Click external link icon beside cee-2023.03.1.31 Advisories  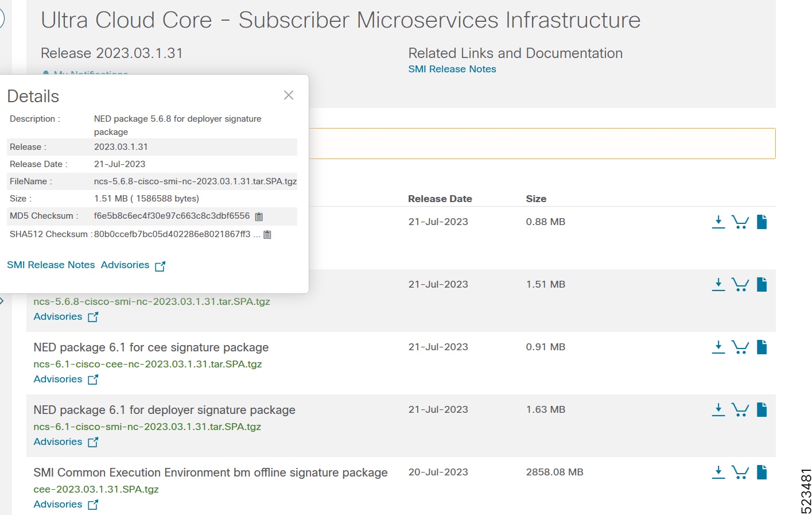pos(93,504)
